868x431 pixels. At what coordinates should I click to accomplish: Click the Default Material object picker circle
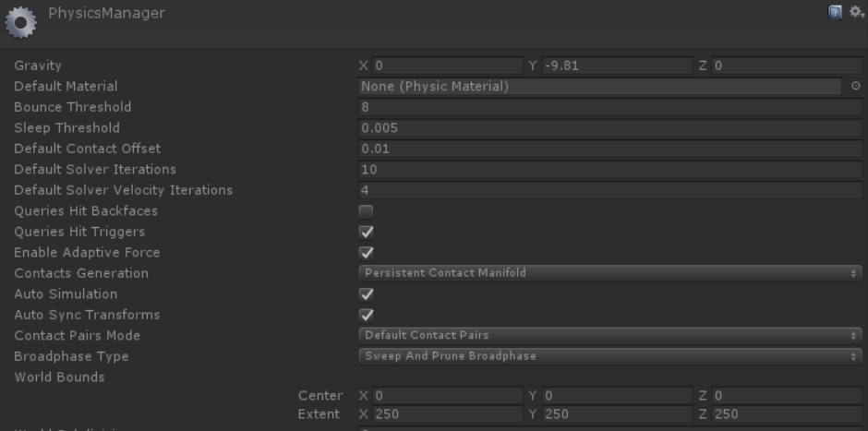[x=855, y=87]
